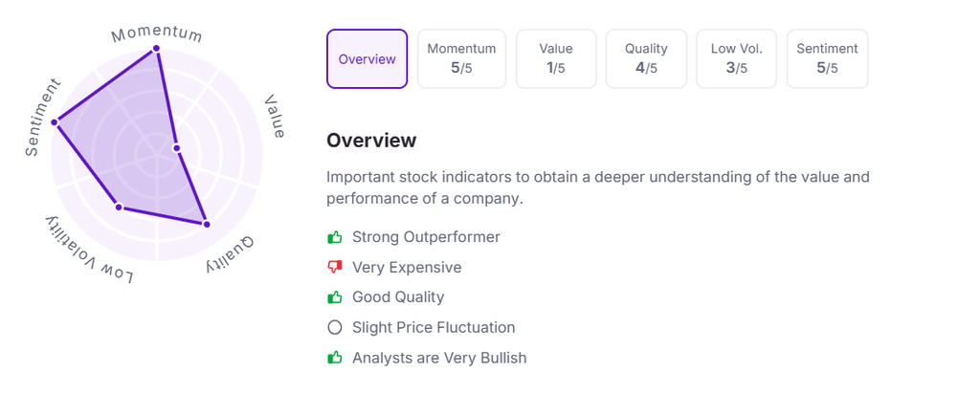Click the Quality data point on radar chart
The image size is (980, 416).
(207, 224)
